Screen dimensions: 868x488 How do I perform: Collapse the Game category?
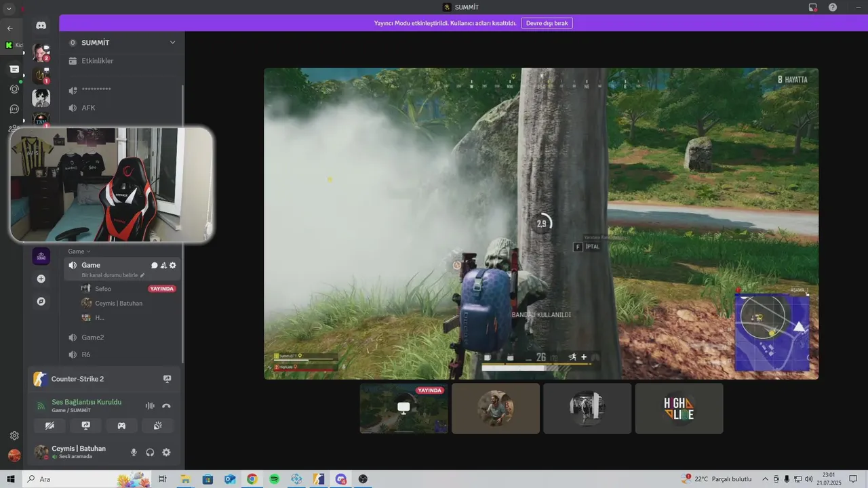(79, 251)
